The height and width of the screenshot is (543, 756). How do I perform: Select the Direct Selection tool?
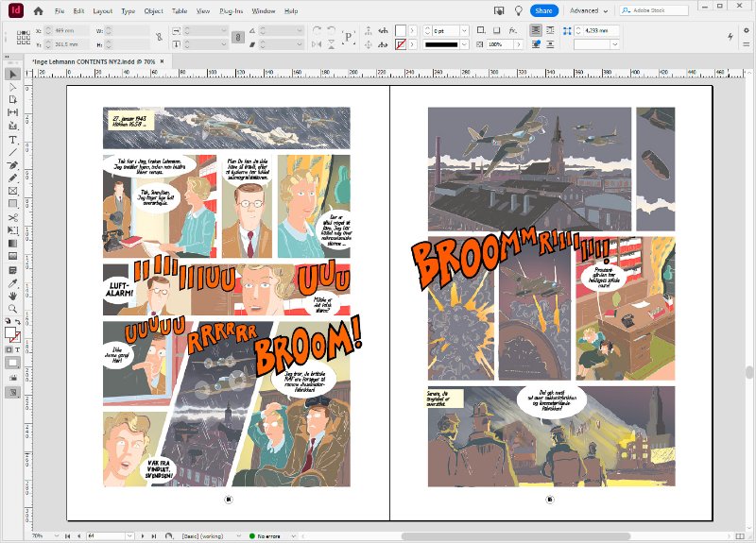click(13, 87)
